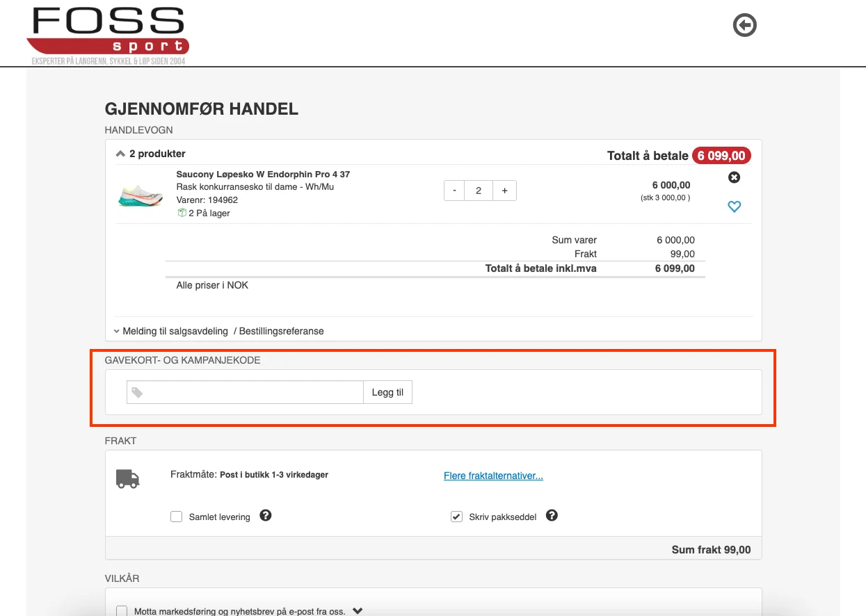This screenshot has height=616, width=866.
Task: Click the delivery truck icon
Action: coord(127,478)
